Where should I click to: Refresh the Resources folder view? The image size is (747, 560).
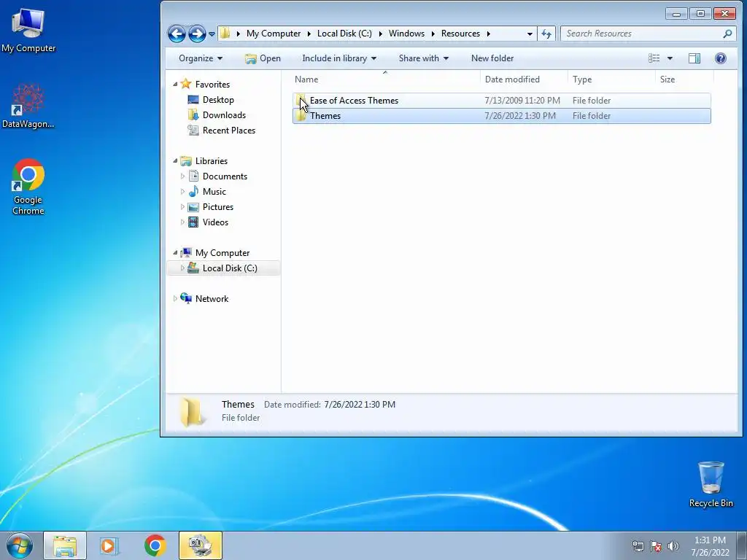click(546, 34)
